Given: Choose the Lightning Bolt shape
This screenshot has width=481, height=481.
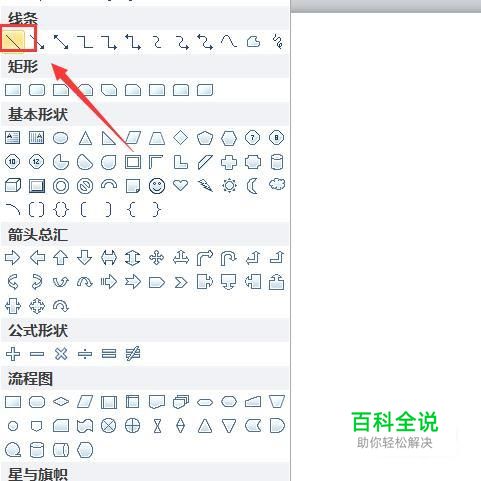Looking at the screenshot, I should (205, 186).
